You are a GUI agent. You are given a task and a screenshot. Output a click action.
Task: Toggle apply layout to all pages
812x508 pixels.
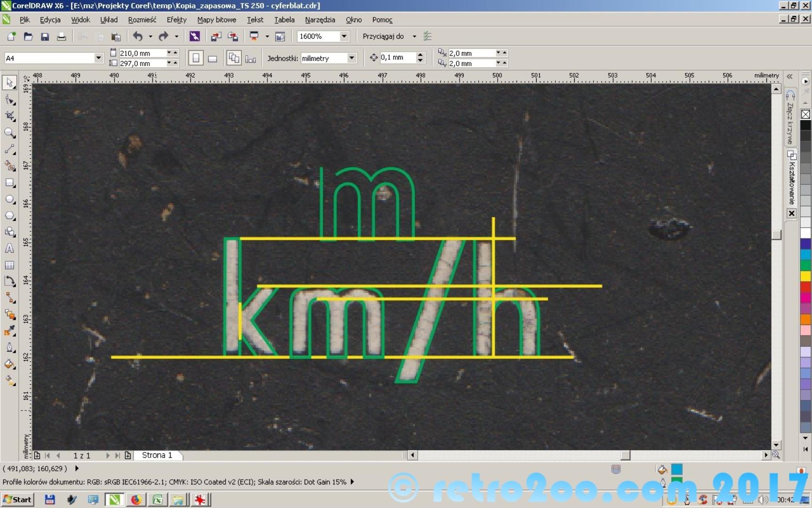[x=234, y=58]
